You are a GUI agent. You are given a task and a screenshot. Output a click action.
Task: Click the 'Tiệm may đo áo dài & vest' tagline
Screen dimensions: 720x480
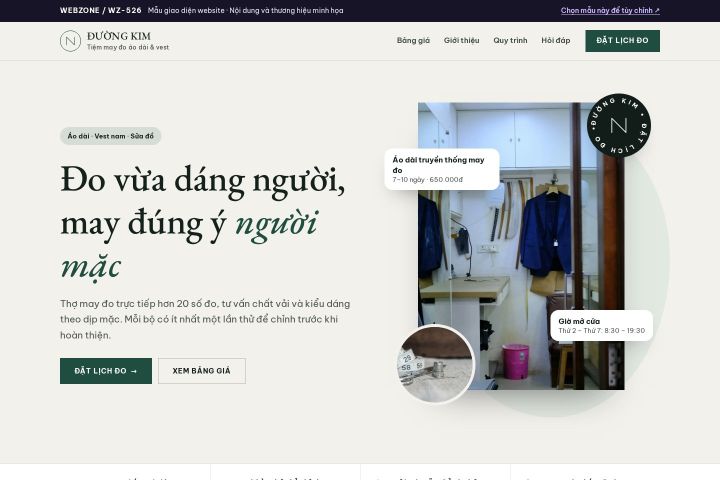click(x=128, y=47)
